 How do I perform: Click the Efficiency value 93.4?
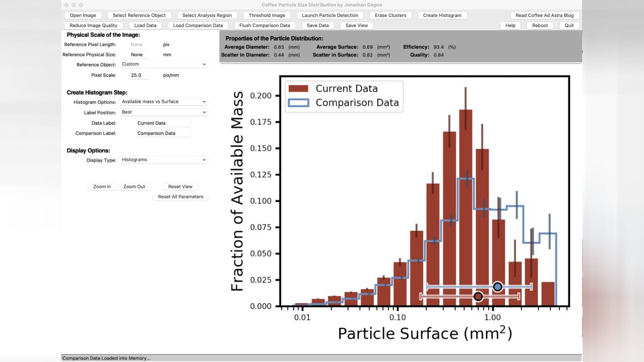(438, 47)
